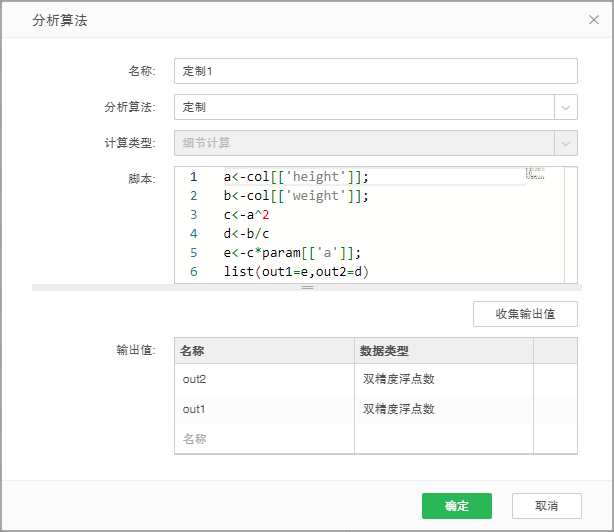Click script line c<-a^2
The width and height of the screenshot is (614, 532).
pyautogui.click(x=247, y=215)
